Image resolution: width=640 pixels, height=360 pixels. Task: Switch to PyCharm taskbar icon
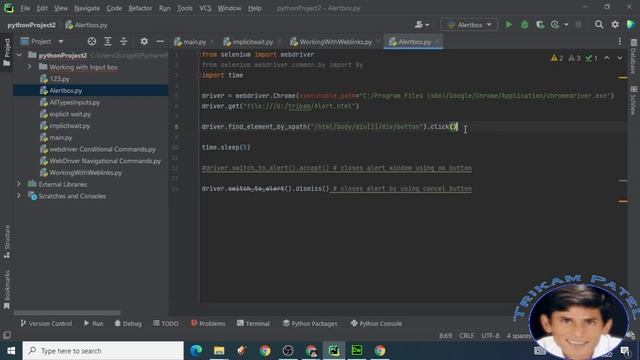click(334, 351)
